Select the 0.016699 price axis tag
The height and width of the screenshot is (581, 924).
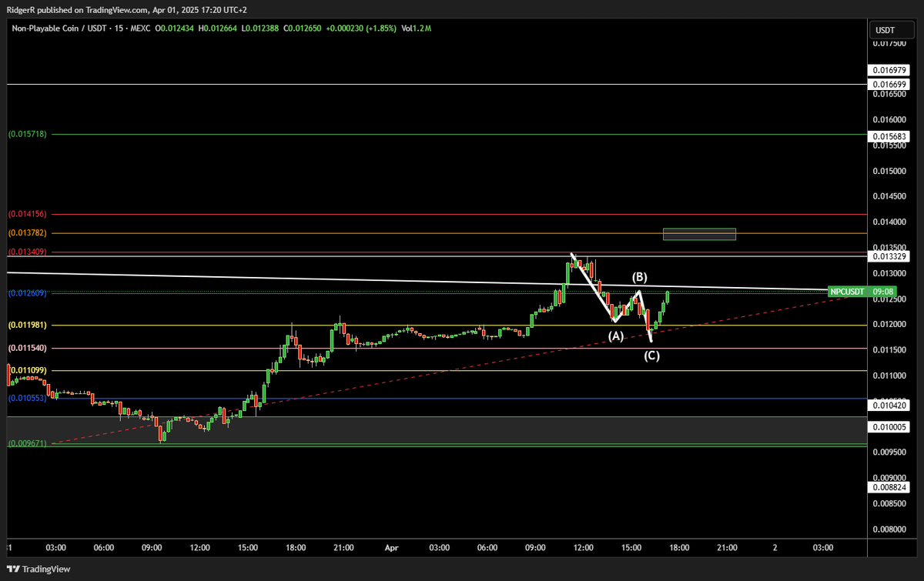tap(888, 84)
